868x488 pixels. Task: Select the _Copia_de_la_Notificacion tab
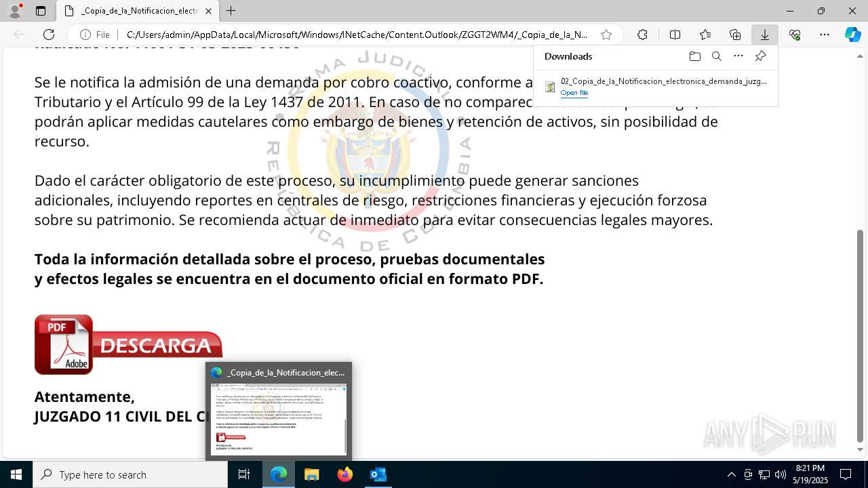[x=138, y=11]
